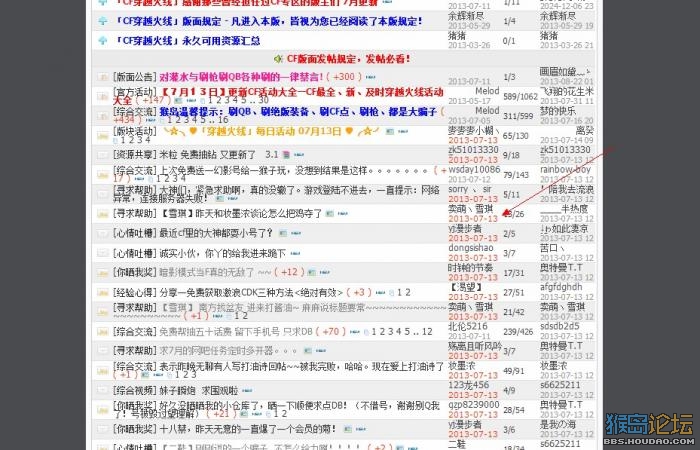Image resolution: width=700 pixels, height=450 pixels.
Task: Click image icon after 怎么把鸡夺了 title
Action: (x=329, y=214)
